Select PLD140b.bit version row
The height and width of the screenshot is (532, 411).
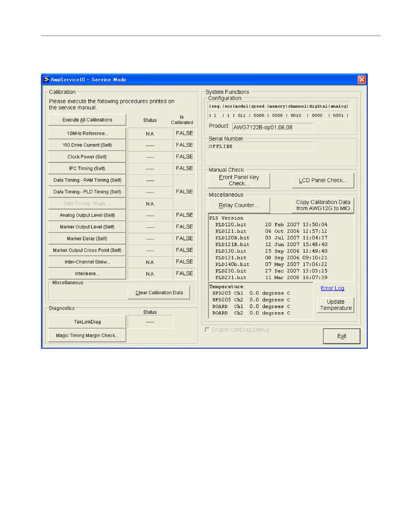271,264
